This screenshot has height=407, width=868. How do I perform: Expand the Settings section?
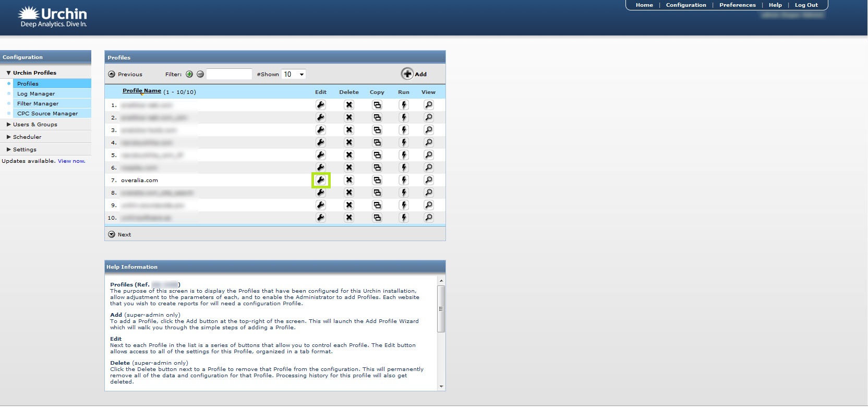pos(25,150)
